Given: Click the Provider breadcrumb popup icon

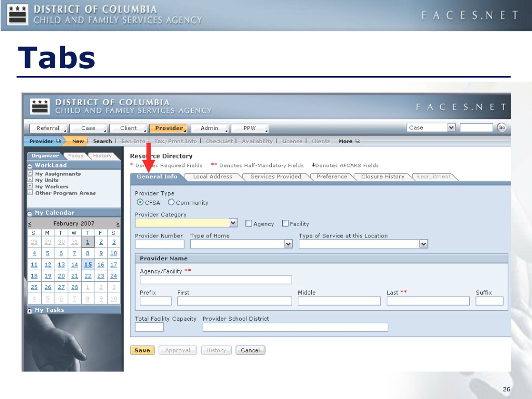Looking at the screenshot, I should click(59, 141).
